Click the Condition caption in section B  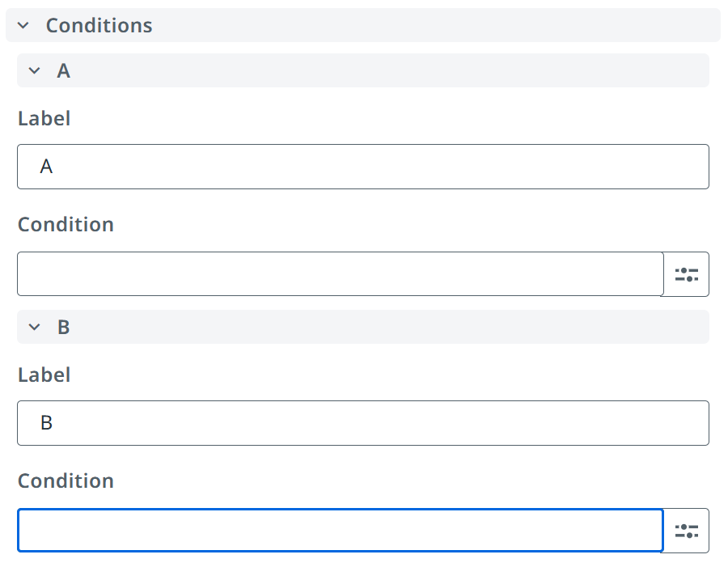[x=66, y=480]
